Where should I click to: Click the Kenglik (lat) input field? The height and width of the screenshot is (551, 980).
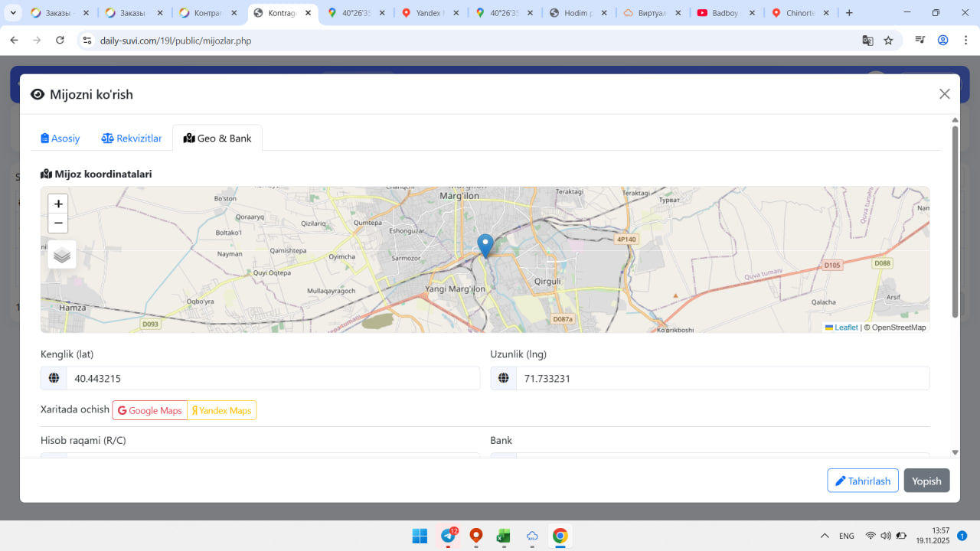pyautogui.click(x=273, y=378)
